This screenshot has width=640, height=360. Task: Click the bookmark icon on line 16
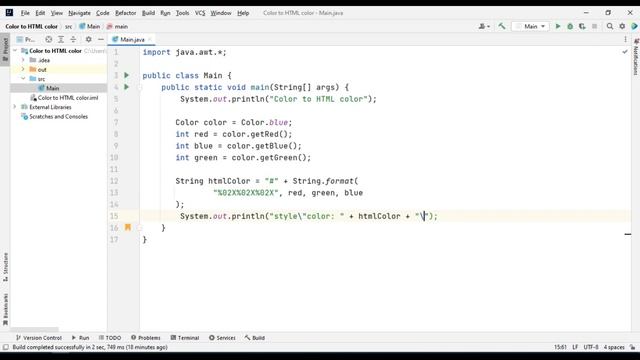point(128,227)
